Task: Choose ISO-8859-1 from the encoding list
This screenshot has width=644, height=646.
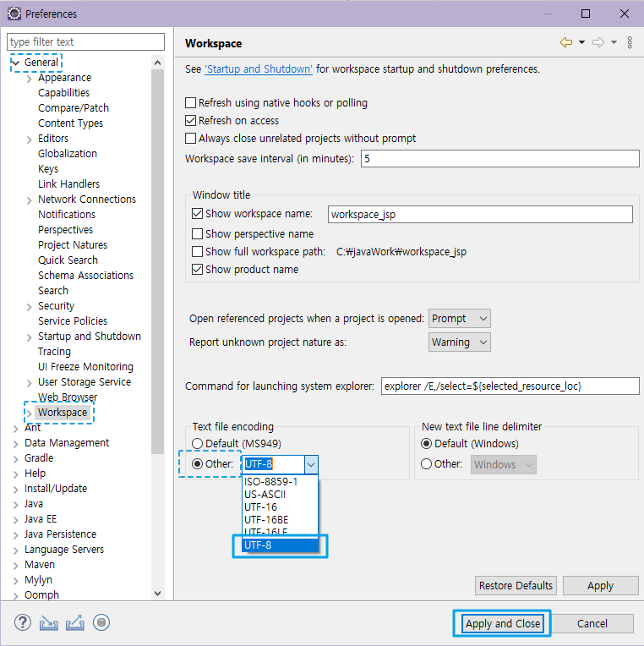Action: pos(280,482)
